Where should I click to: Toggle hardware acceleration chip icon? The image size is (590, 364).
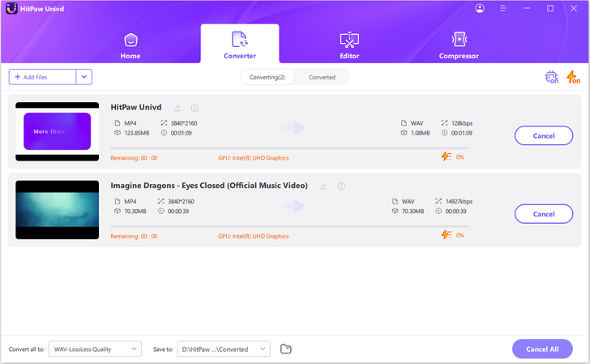click(552, 77)
